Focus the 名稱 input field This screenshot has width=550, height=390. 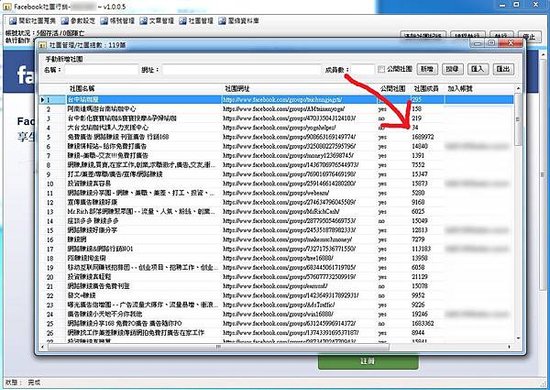tap(101, 69)
